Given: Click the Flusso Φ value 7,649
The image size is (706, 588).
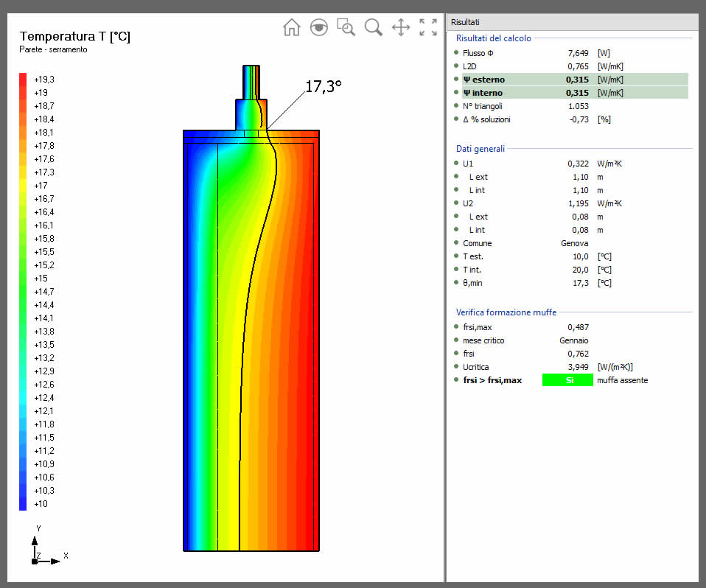Looking at the screenshot, I should 578,53.
